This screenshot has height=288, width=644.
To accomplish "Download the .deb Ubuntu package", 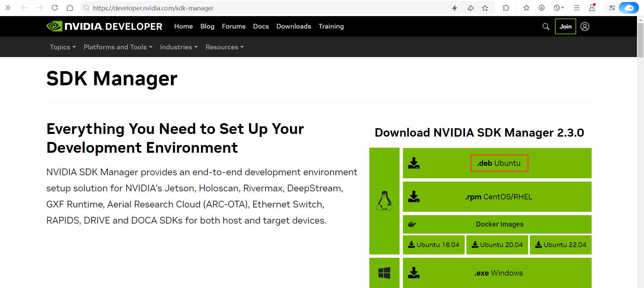I will coord(497,163).
